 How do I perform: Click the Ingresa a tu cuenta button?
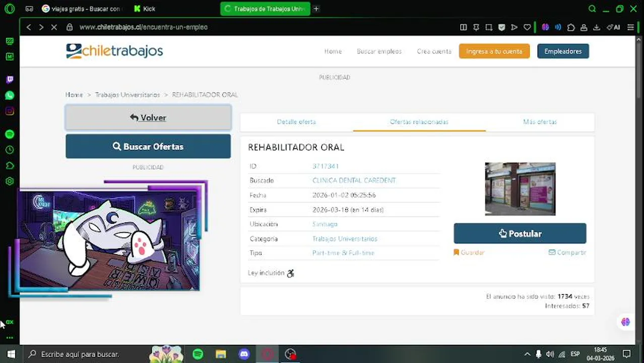pos(494,51)
